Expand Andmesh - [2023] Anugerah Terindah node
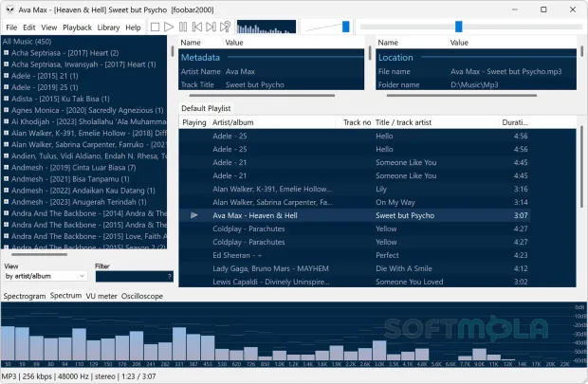Viewport: 588px width, 384px height. pyautogui.click(x=6, y=202)
